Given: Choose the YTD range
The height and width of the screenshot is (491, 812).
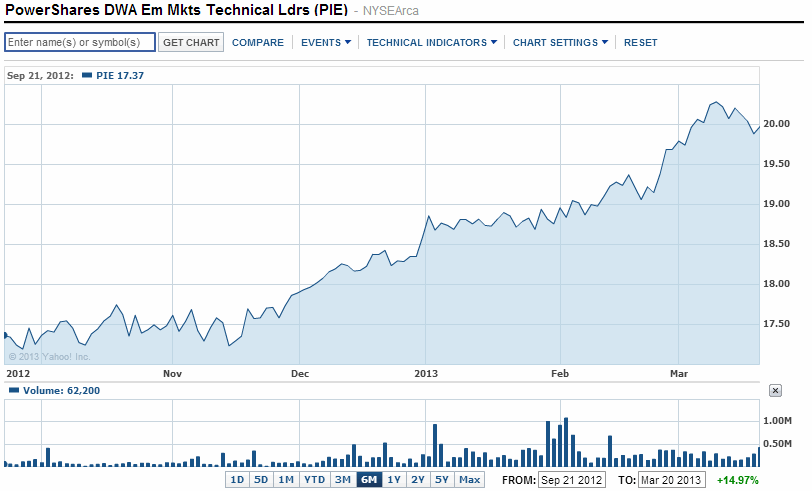Looking at the screenshot, I should (314, 480).
